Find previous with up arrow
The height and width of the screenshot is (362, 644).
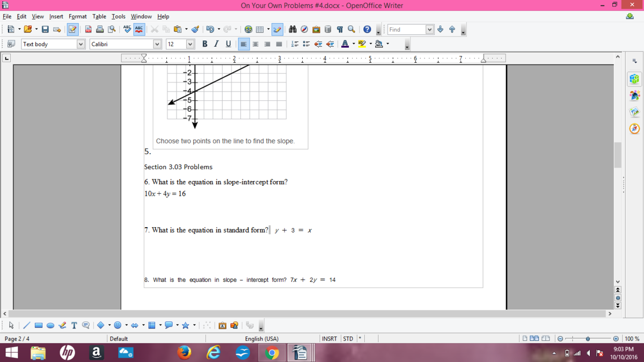pyautogui.click(x=452, y=30)
